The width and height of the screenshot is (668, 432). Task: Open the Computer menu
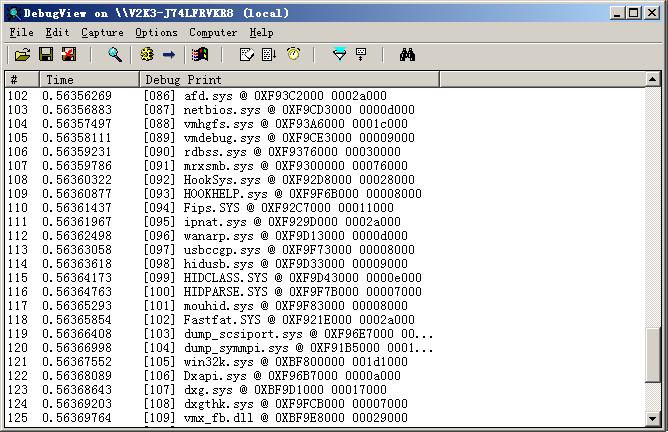(213, 32)
